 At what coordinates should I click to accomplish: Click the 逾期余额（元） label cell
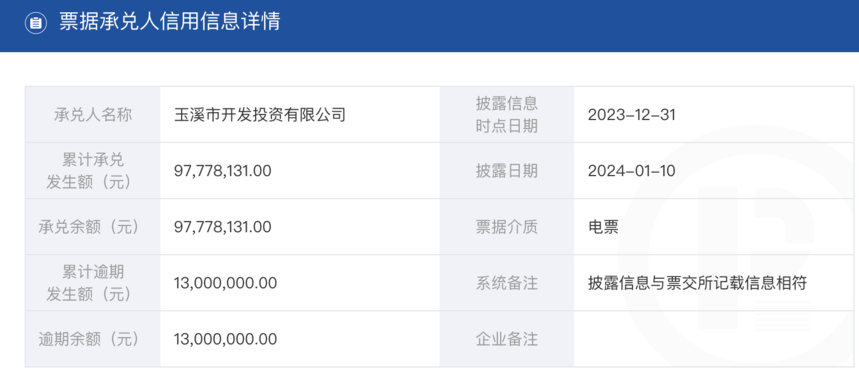[x=93, y=339]
